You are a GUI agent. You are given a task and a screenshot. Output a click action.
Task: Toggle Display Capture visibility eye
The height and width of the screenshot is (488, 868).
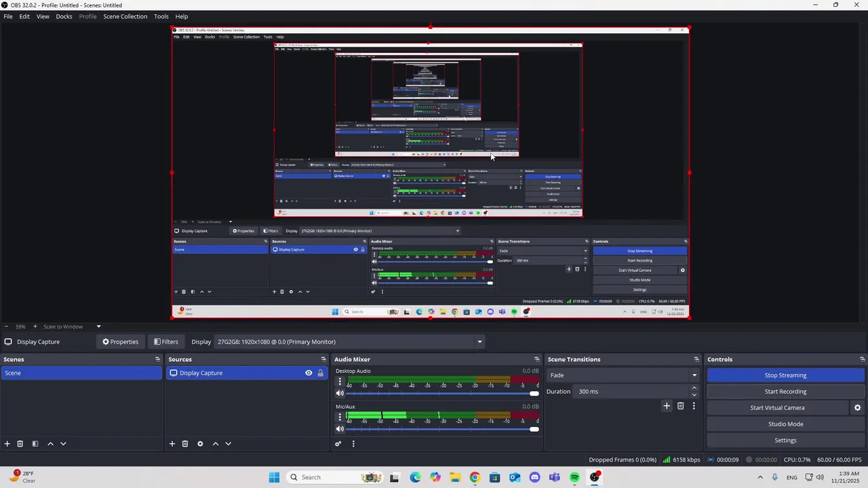tap(309, 373)
